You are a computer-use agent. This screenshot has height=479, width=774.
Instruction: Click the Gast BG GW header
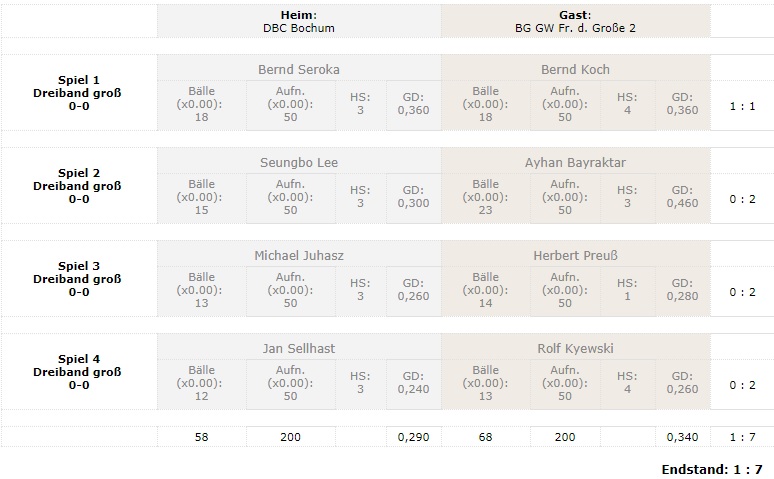[x=574, y=21]
